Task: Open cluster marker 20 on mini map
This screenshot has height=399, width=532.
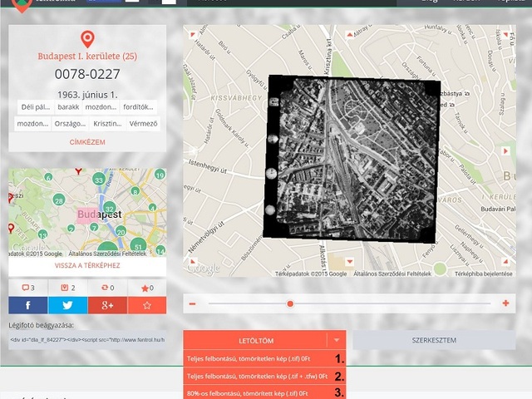Action: coord(121,232)
